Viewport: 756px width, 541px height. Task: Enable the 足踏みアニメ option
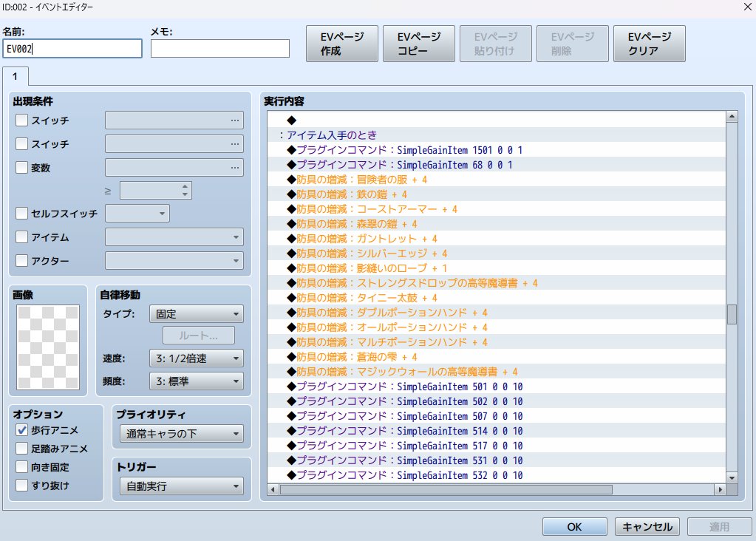click(x=21, y=449)
